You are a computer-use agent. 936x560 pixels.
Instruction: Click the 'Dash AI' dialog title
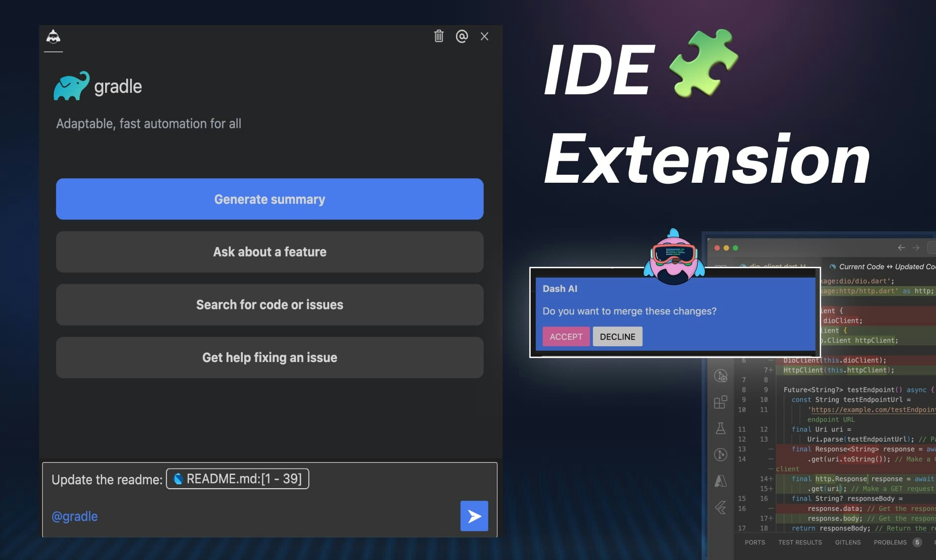coord(560,289)
